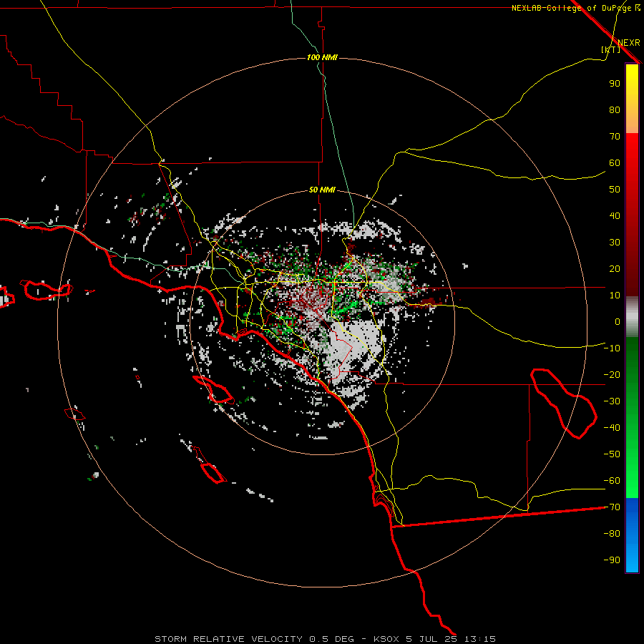The image size is (644, 644).
Task: Click the -90 scale value
Action: (x=612, y=560)
